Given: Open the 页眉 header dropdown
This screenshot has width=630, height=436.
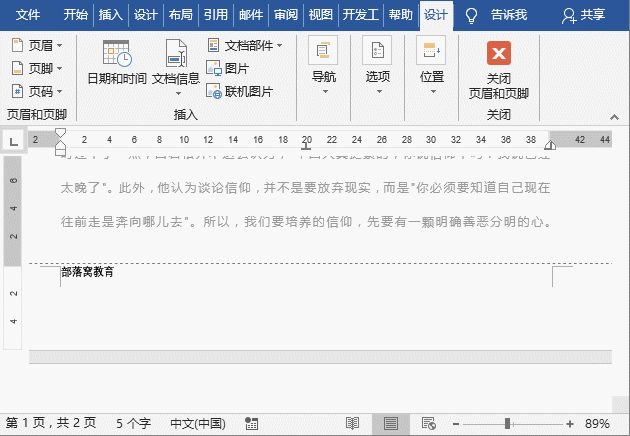Looking at the screenshot, I should pos(37,45).
